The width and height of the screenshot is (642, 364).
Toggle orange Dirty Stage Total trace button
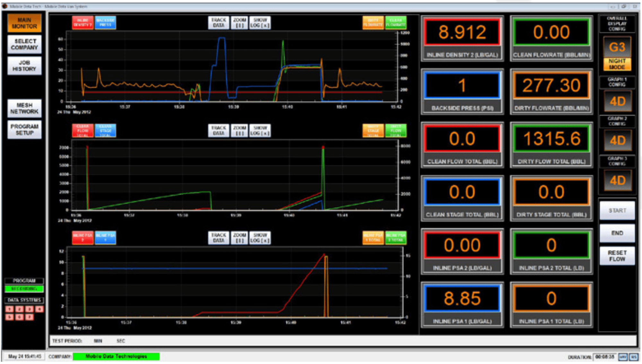coord(373,131)
